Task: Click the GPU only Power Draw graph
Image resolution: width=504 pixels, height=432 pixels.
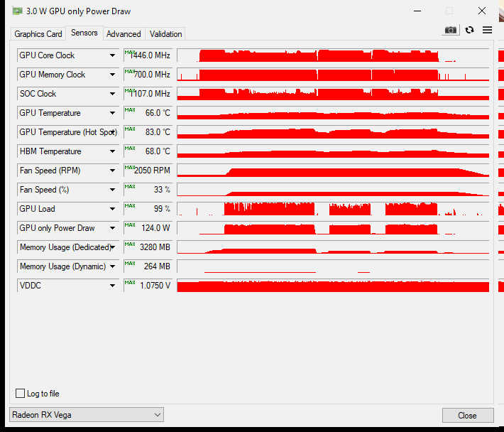Action: click(x=333, y=228)
